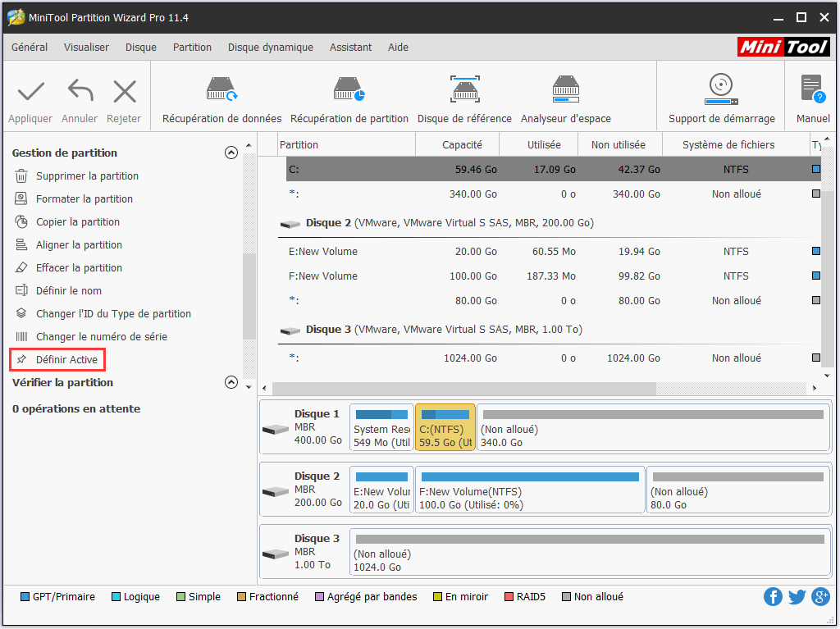Viewport: 840px width, 629px height.
Task: Sort by Utilisée column header
Action: 538,144
